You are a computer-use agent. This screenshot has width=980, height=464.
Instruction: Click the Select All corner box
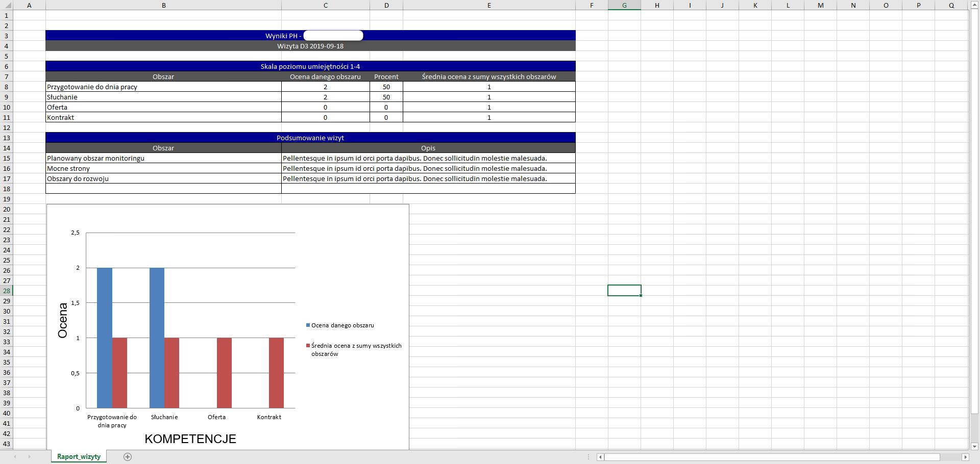[6, 5]
